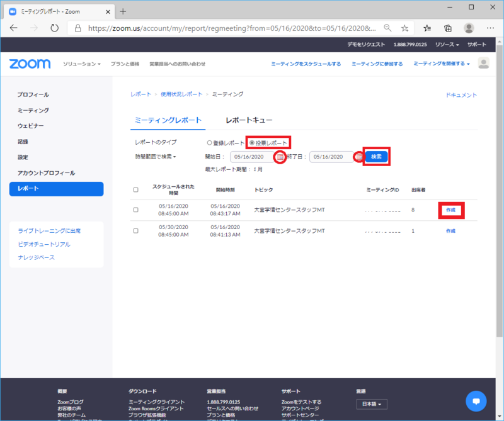Screen dimensions: 504x421
Task: Click the padlock site security icon
Action: 77,28
